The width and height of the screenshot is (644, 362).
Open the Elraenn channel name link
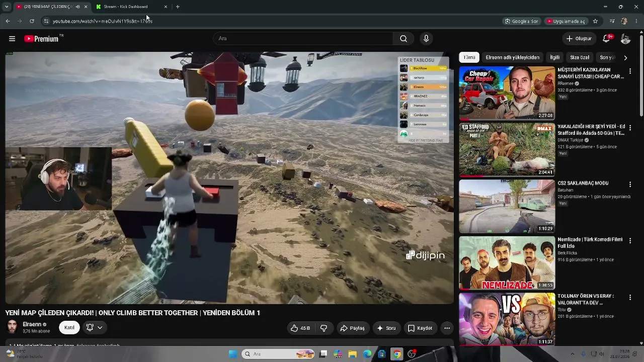(x=32, y=324)
